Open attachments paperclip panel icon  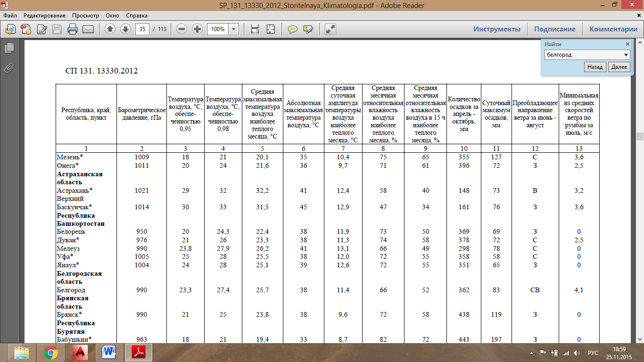(9, 67)
